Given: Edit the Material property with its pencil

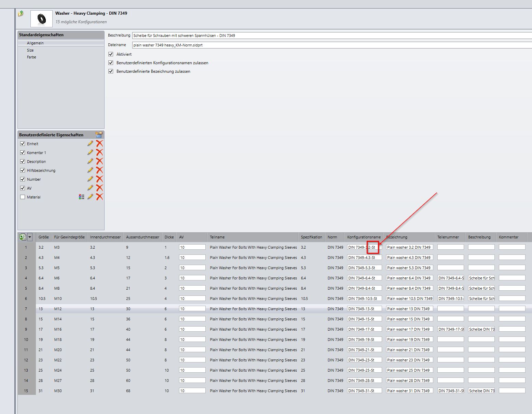Looking at the screenshot, I should 90,197.
